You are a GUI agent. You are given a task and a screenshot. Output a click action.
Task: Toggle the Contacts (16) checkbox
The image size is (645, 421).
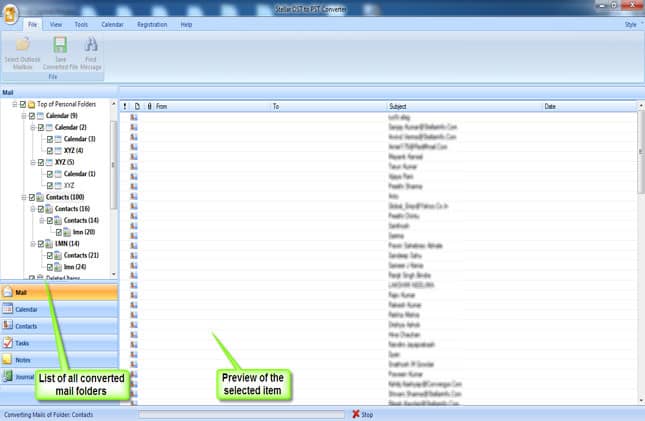(x=41, y=209)
